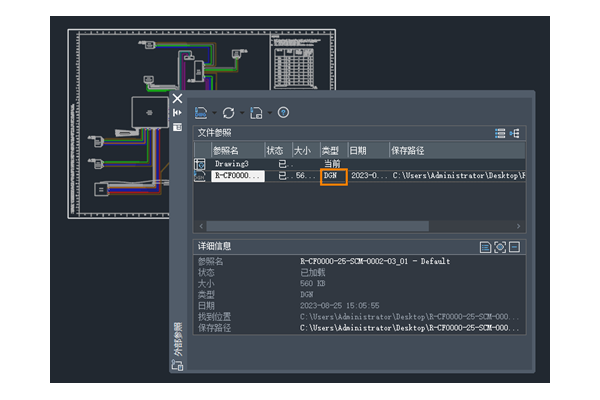Click the 2023-0... date cell
Screen dimensions: 600x400
pyautogui.click(x=369, y=176)
